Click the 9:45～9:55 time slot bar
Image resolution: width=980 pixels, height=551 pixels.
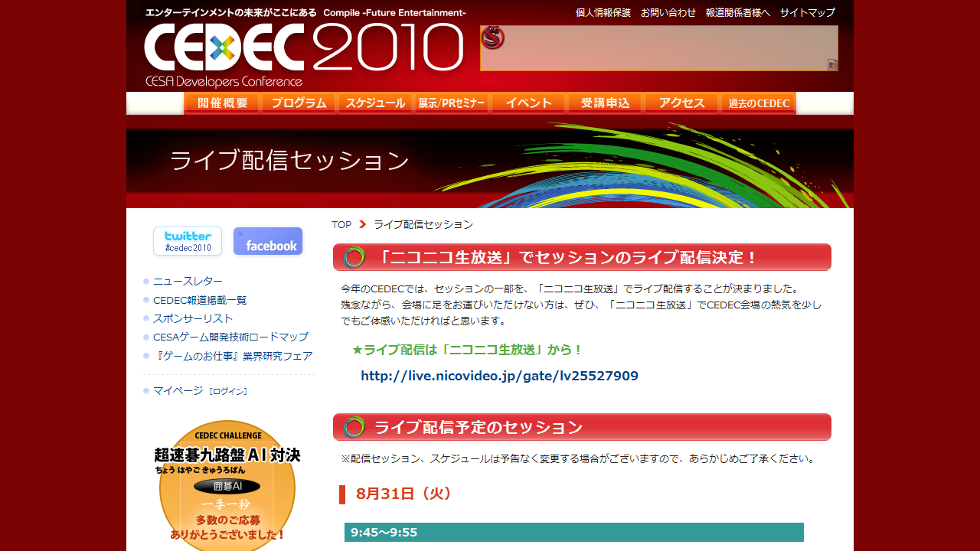coord(574,533)
